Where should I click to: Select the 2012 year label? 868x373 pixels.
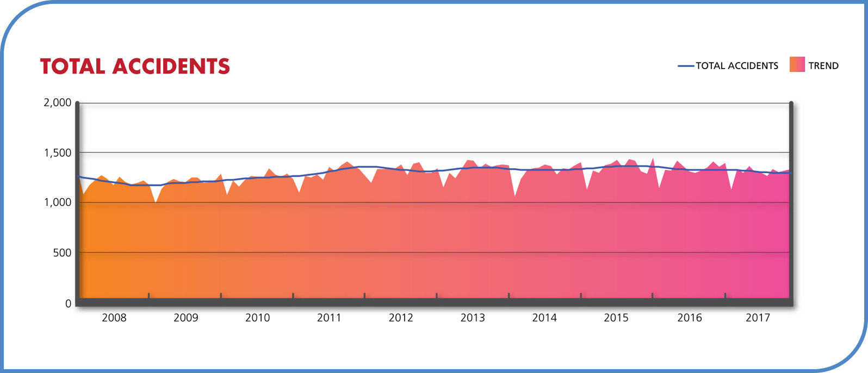point(401,318)
